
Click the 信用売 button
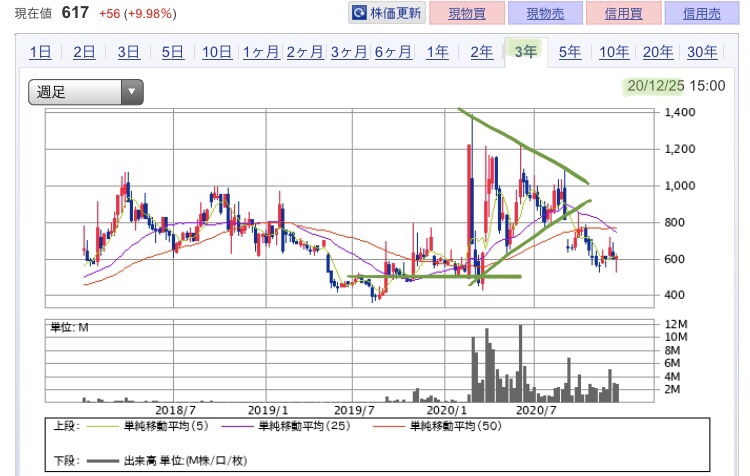pyautogui.click(x=702, y=13)
